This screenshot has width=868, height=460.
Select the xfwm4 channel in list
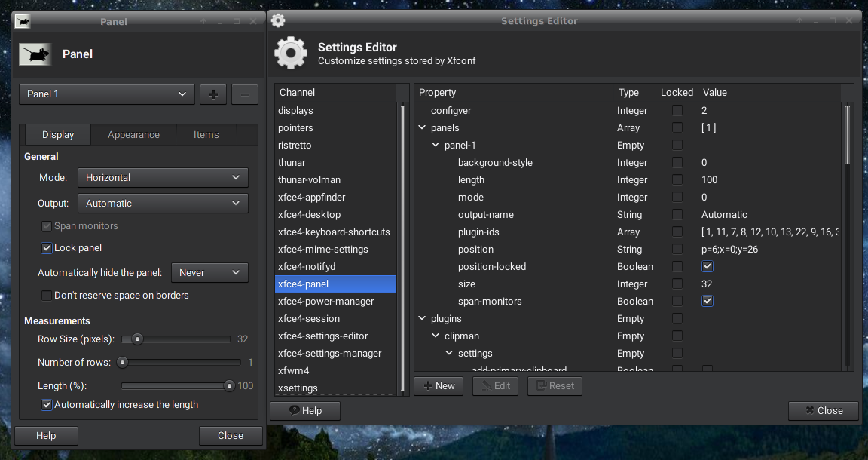294,371
